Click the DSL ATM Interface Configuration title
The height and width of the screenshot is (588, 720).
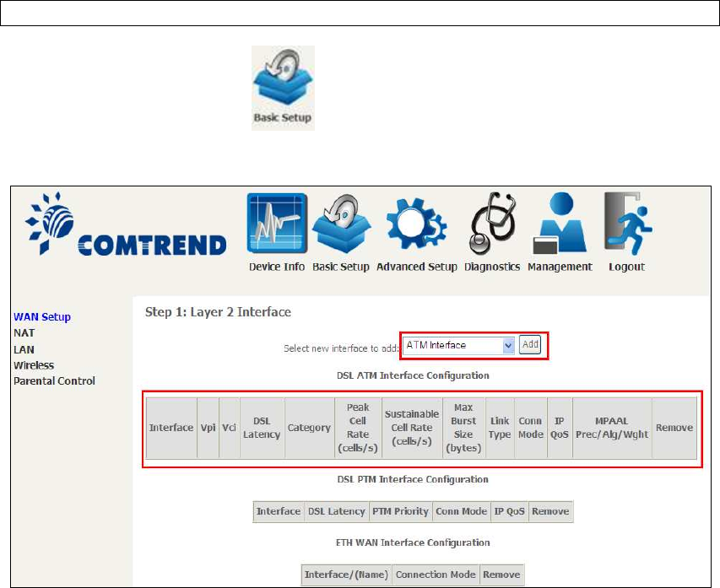pos(413,375)
